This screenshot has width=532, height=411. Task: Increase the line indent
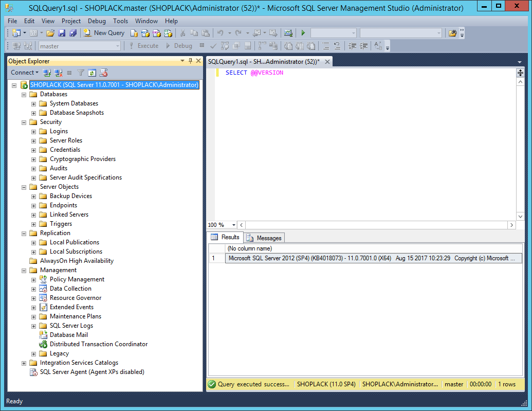coord(364,46)
